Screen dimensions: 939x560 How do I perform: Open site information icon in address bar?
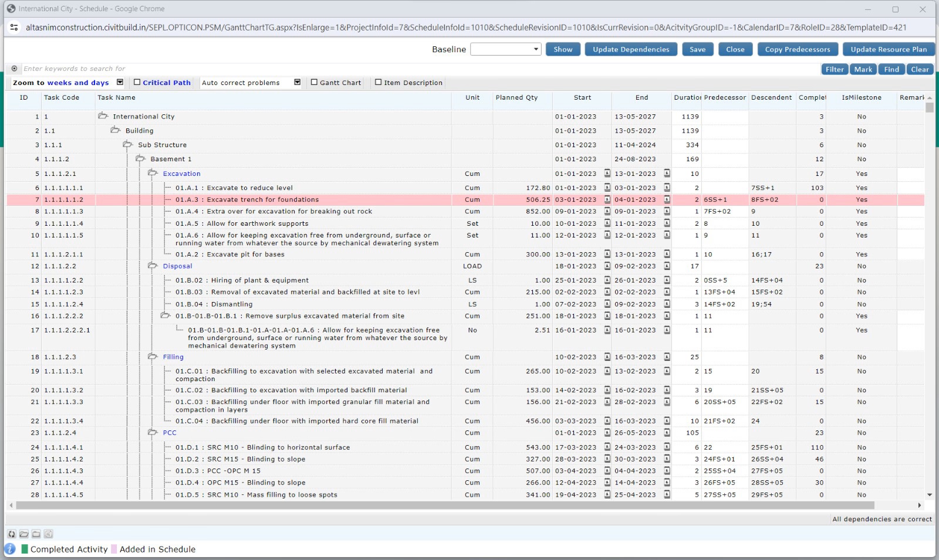click(14, 28)
